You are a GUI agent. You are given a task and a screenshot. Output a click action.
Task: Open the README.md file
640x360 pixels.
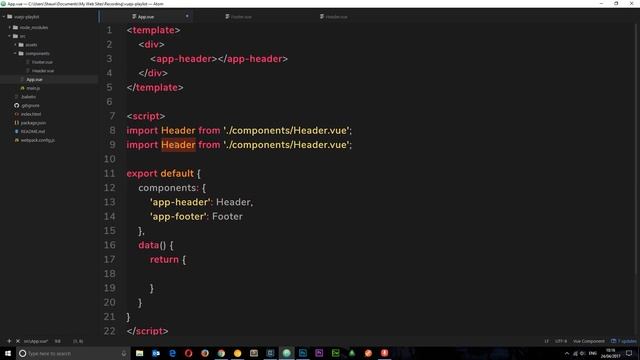pos(33,131)
